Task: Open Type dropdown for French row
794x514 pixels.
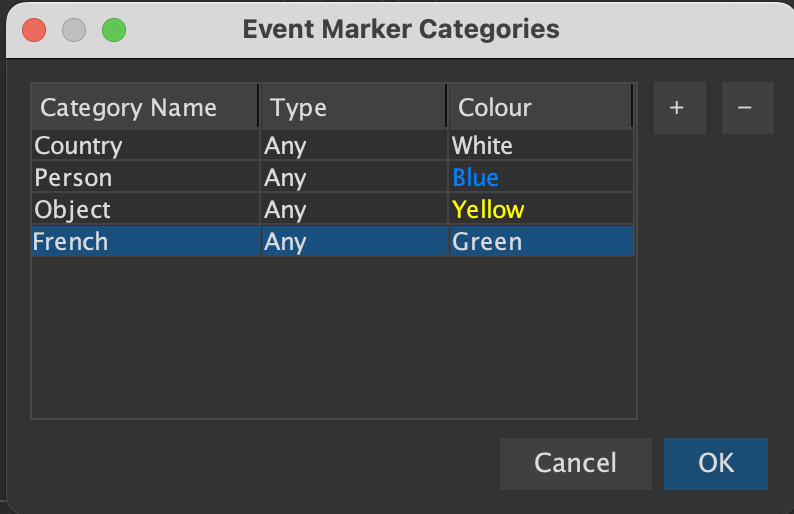Action: click(354, 242)
